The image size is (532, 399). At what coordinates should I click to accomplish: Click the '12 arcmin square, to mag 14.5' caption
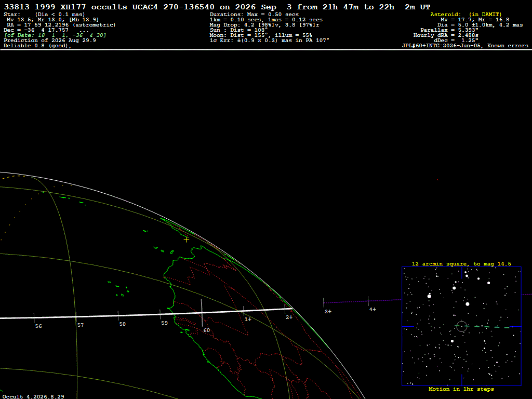461,263
